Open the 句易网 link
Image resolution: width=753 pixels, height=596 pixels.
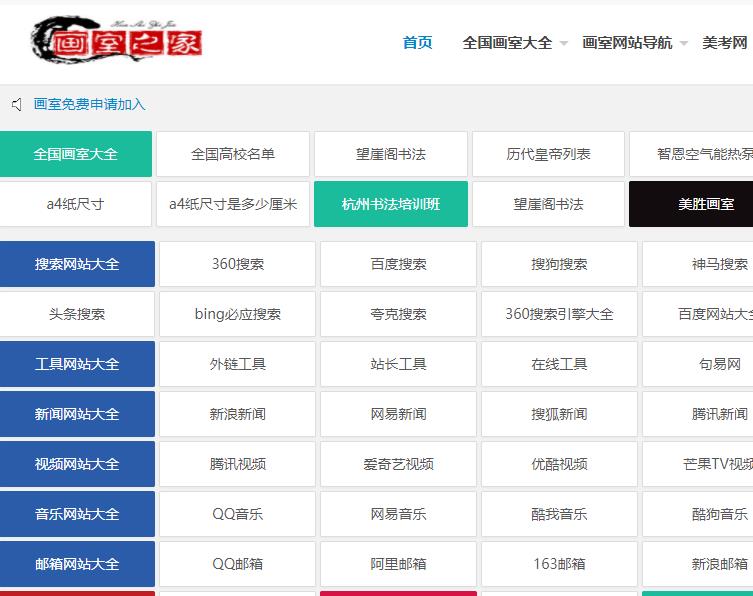pyautogui.click(x=698, y=364)
